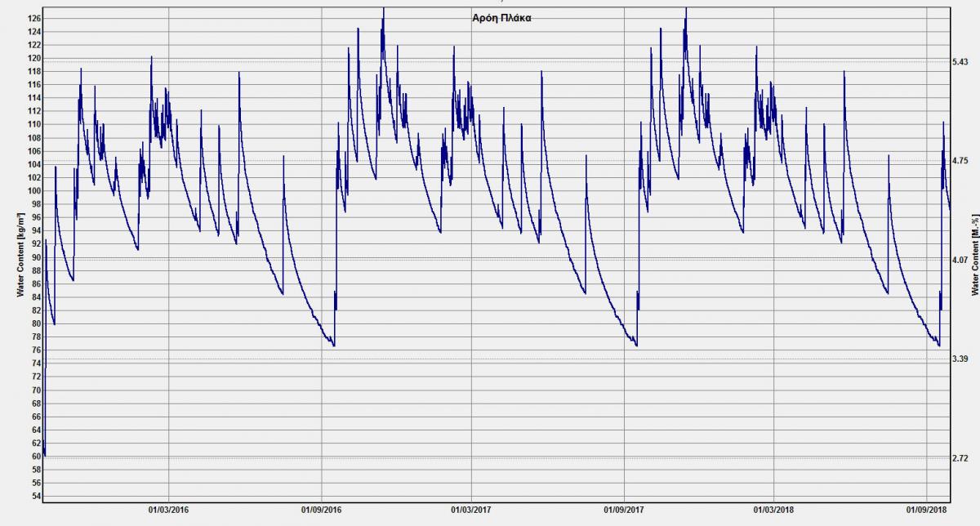Click the left axis title 'Water Content [kg/m³]'
This screenshot has height=526, width=980.
point(19,253)
